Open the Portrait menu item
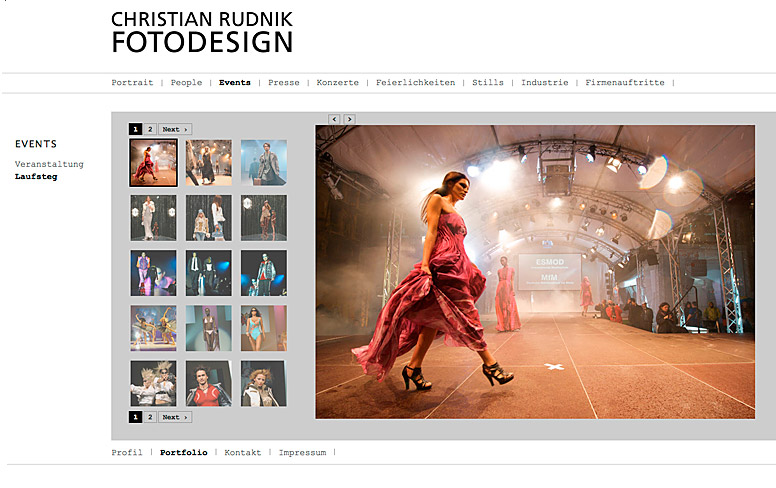Image resolution: width=776 pixels, height=488 pixels. coord(132,83)
